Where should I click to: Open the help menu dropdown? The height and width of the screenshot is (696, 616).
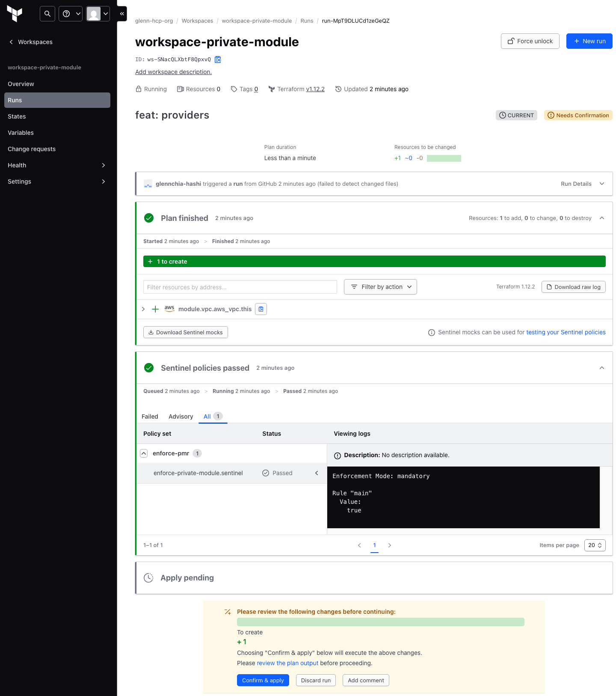(71, 14)
